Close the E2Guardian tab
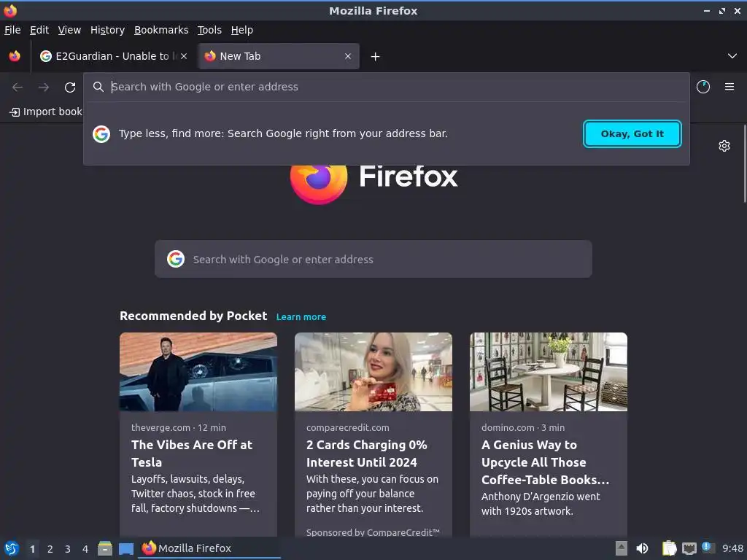Viewport: 747px width, 560px height. click(184, 56)
